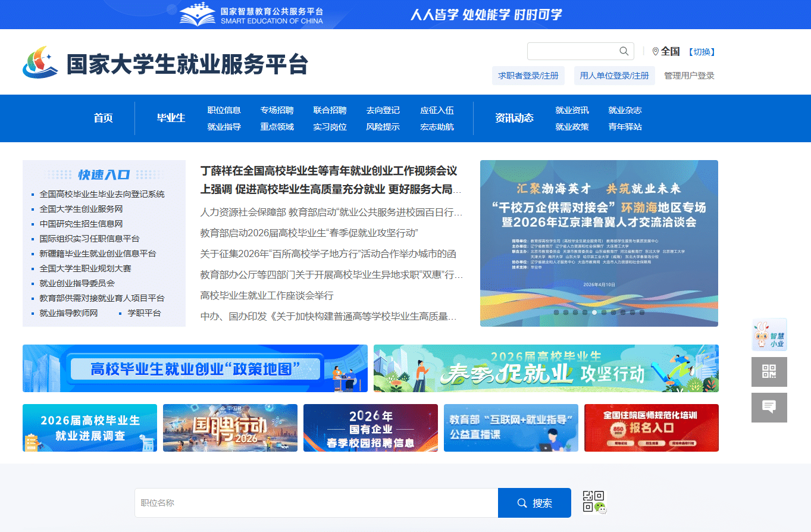Select the 国聘行动2026 banner
The width and height of the screenshot is (811, 532).
(230, 428)
